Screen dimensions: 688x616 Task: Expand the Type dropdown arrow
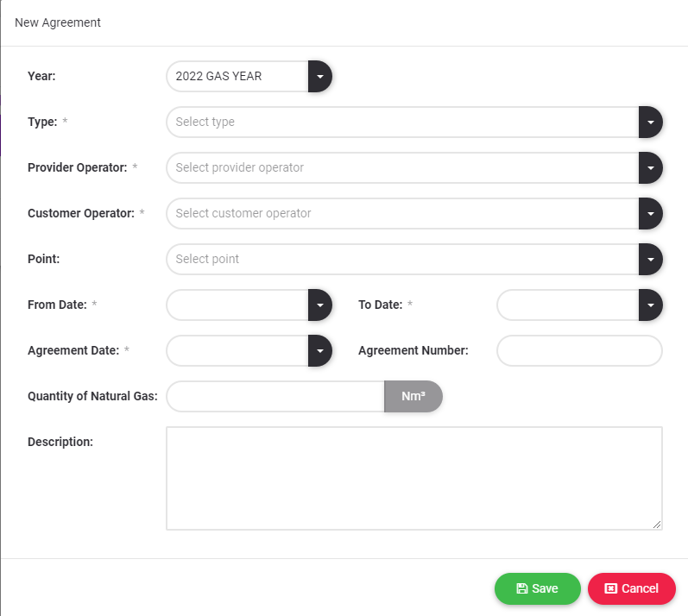[x=650, y=123]
